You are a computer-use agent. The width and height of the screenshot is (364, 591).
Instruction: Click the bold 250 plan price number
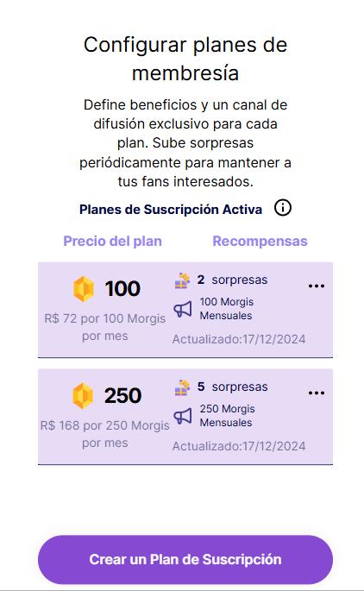(122, 396)
